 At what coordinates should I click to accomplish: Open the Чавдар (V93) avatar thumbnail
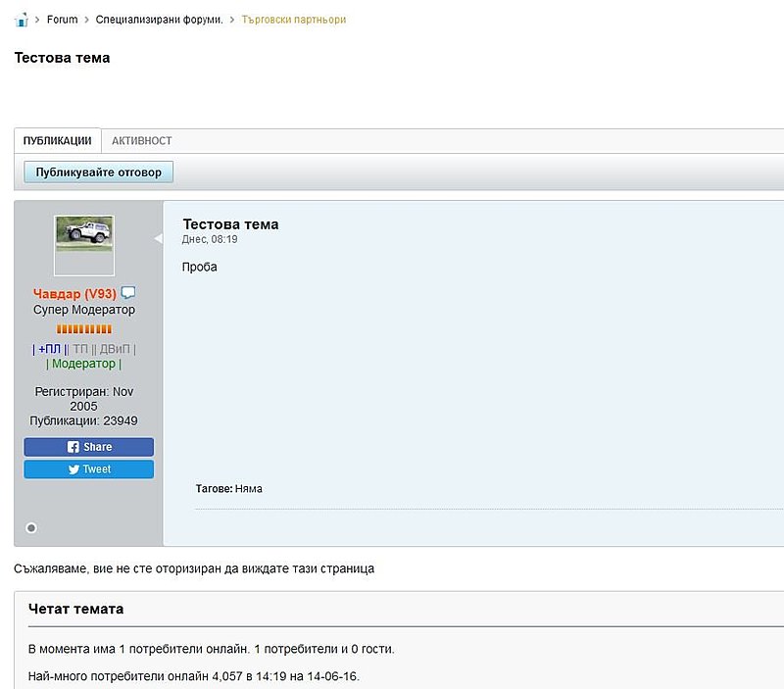[x=84, y=245]
